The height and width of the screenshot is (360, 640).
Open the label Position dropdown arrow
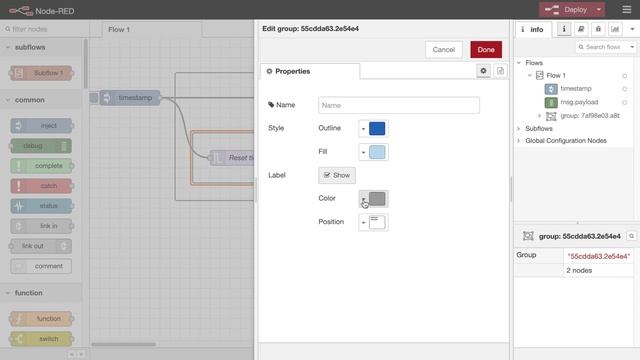click(363, 222)
